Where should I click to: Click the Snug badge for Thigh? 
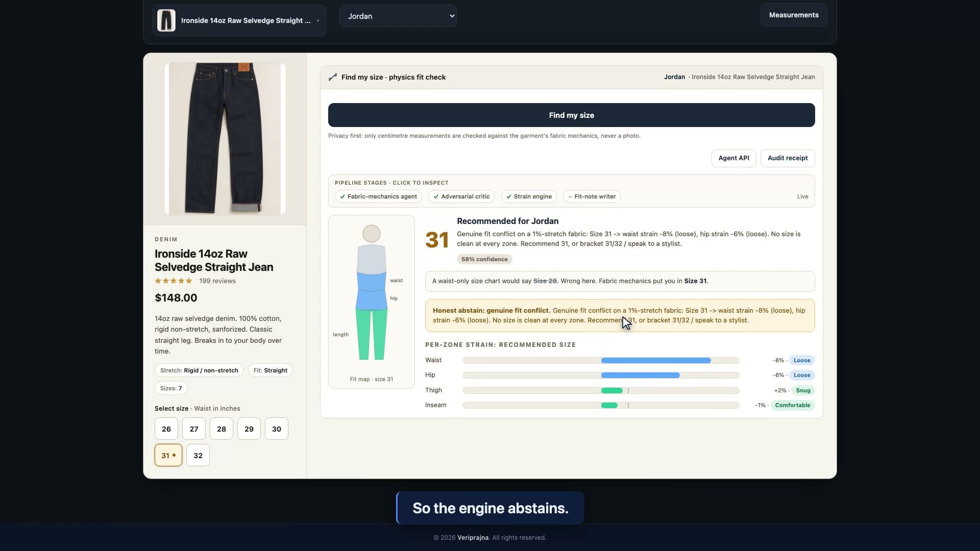click(x=803, y=391)
